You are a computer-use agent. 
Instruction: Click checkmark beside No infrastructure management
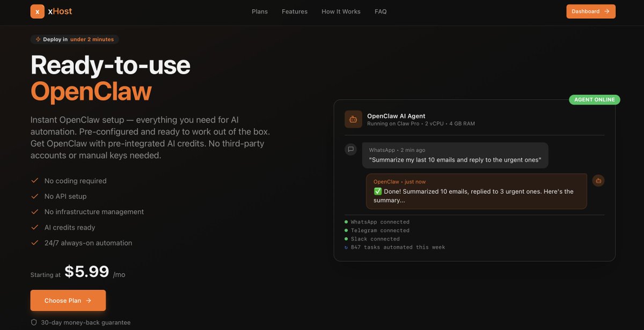click(x=35, y=212)
